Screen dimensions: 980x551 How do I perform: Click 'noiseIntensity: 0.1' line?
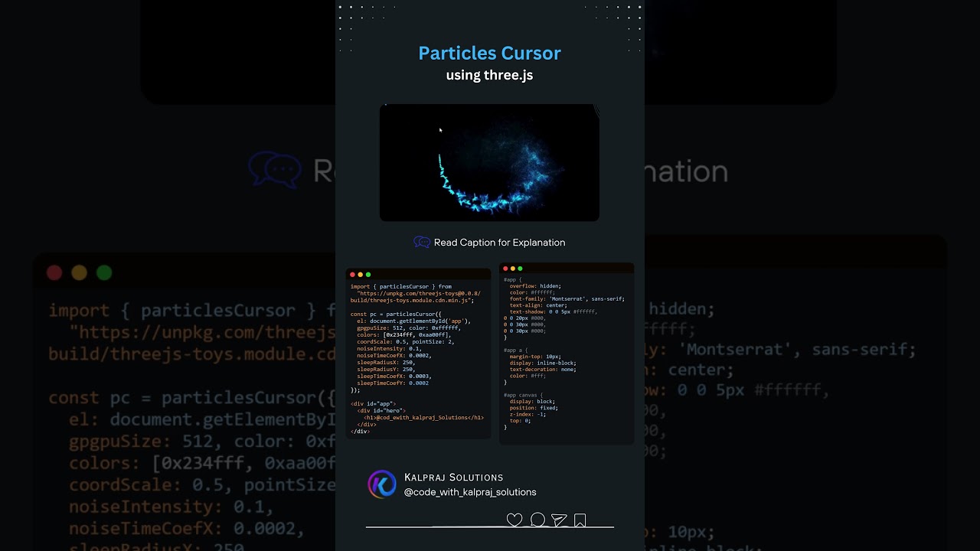coord(390,348)
